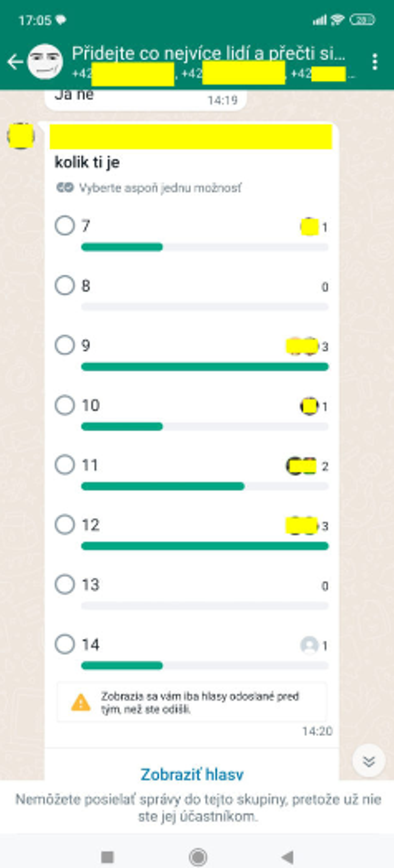Screen dimensions: 394x868
Task: Tap the voter avatar beside option 14
Action: click(x=309, y=645)
